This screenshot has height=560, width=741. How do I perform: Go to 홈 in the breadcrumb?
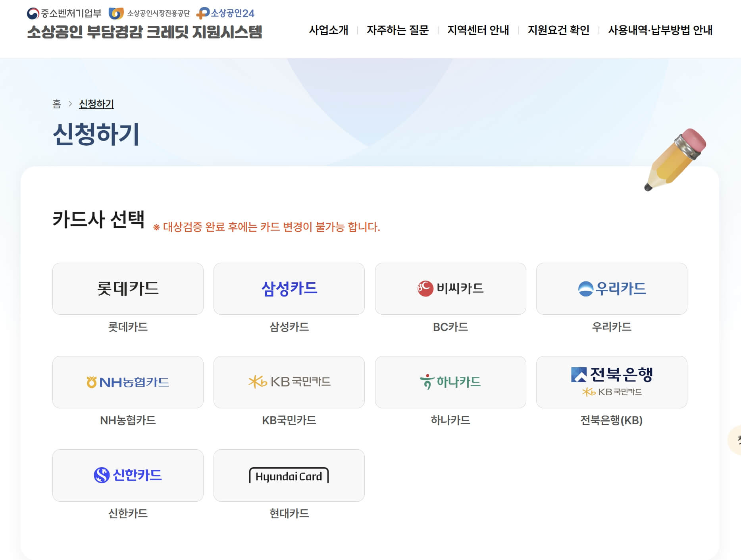(x=57, y=104)
